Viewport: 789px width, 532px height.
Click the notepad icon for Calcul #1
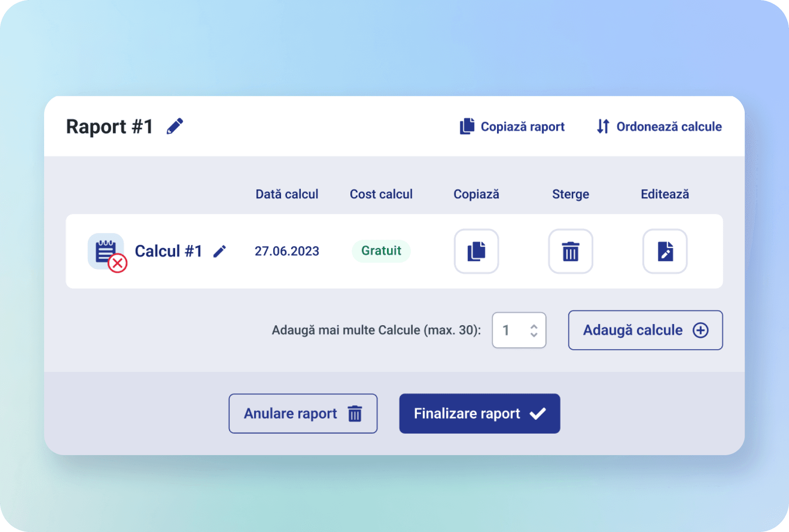(104, 250)
